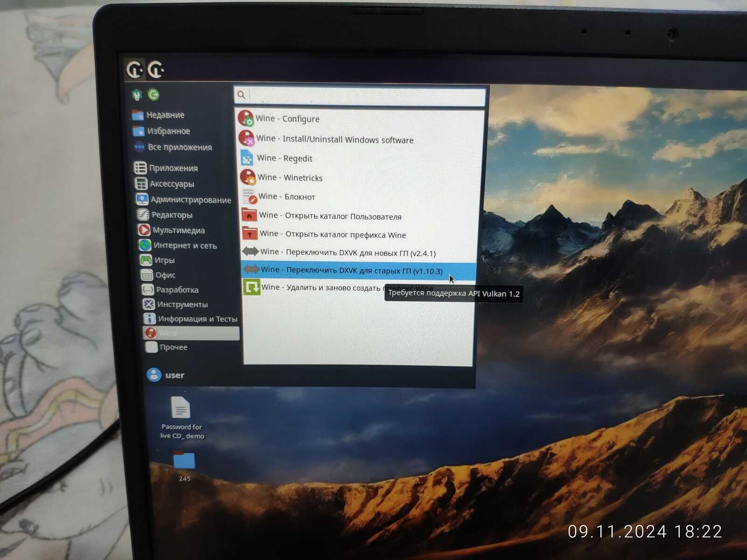Select the Password for live CD_demo desktop file
Screen dimensions: 747x560
pyautogui.click(x=181, y=418)
